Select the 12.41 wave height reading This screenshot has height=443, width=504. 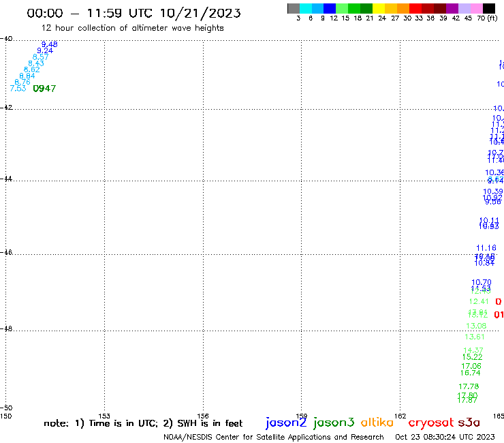coord(479,301)
